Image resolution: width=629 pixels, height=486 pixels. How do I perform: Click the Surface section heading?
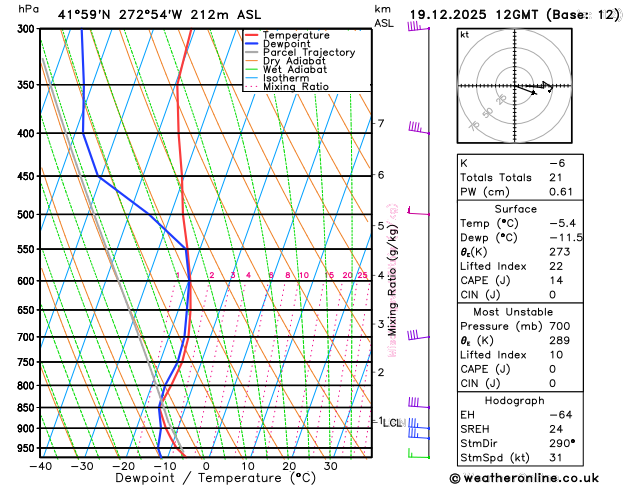coord(515,209)
